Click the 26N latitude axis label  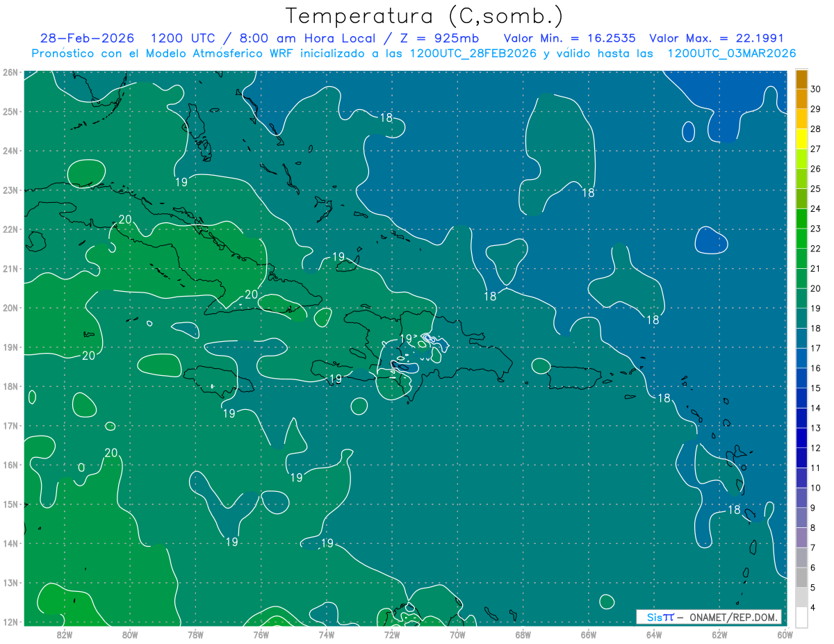[x=10, y=72]
